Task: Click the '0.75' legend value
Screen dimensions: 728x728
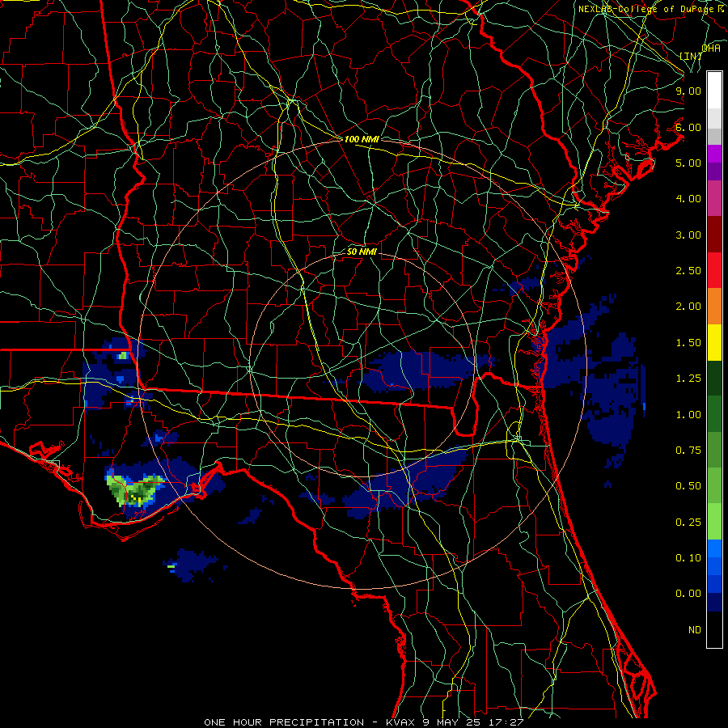Action: coord(688,451)
